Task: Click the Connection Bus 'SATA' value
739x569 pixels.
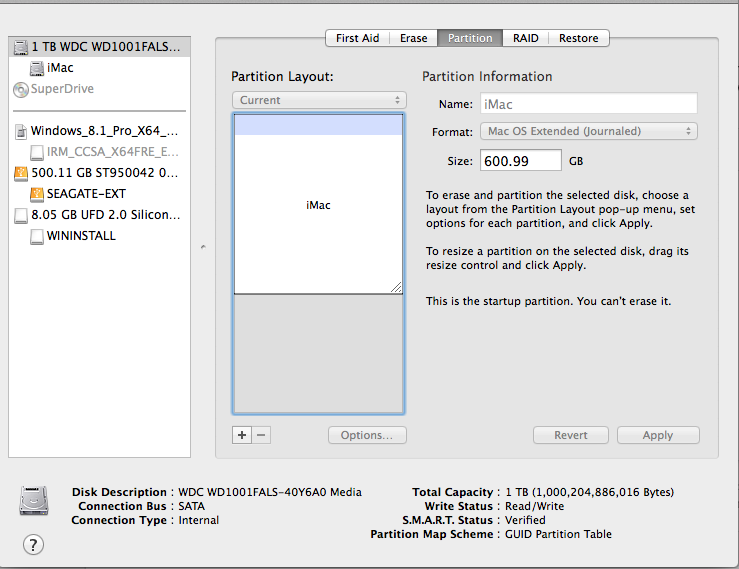Action: pos(191,506)
